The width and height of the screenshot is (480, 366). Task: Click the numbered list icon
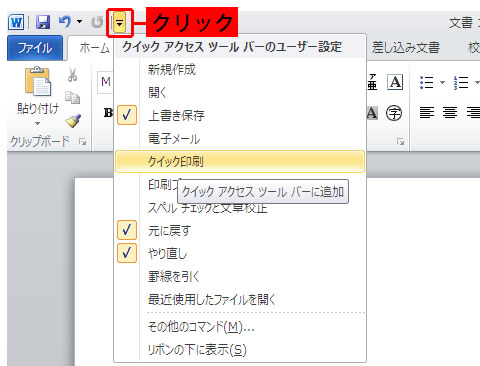461,82
